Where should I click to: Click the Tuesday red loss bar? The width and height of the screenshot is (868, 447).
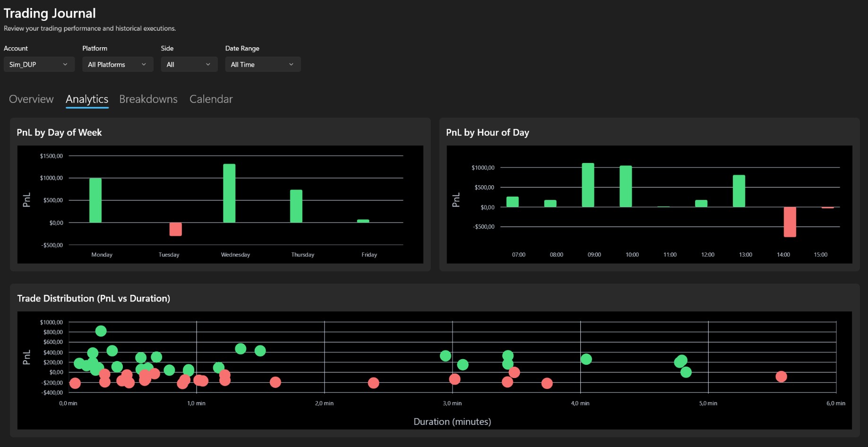(x=176, y=229)
